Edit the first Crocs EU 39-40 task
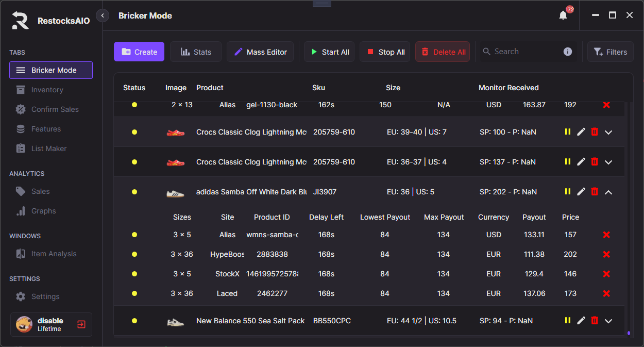 (x=581, y=132)
